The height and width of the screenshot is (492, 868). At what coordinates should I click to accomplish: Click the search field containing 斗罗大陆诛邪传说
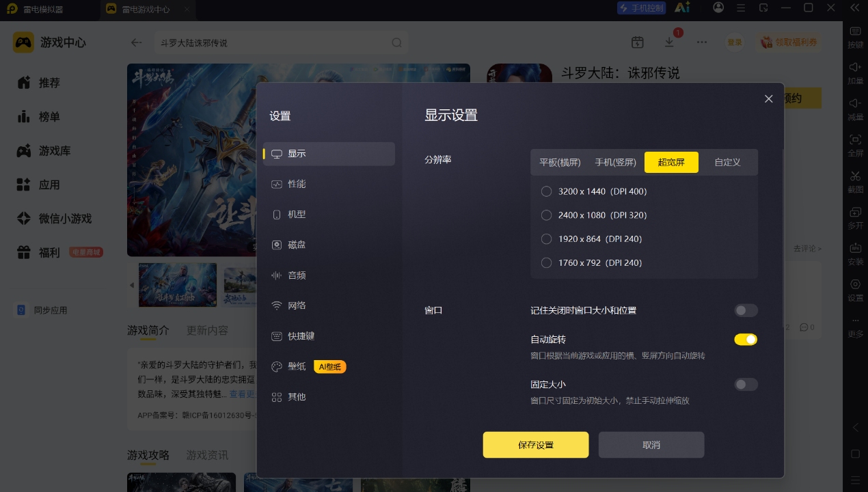[x=281, y=42]
